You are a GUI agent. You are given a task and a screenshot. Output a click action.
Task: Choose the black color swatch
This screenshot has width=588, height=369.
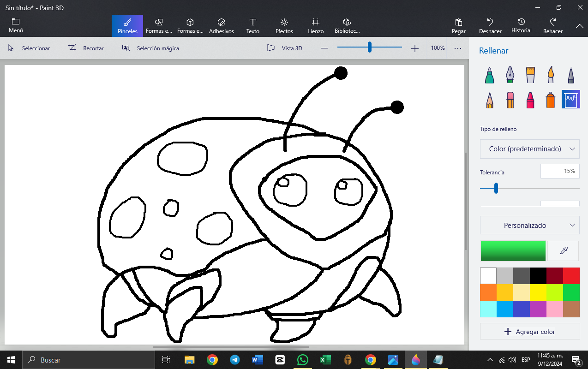coord(538,276)
